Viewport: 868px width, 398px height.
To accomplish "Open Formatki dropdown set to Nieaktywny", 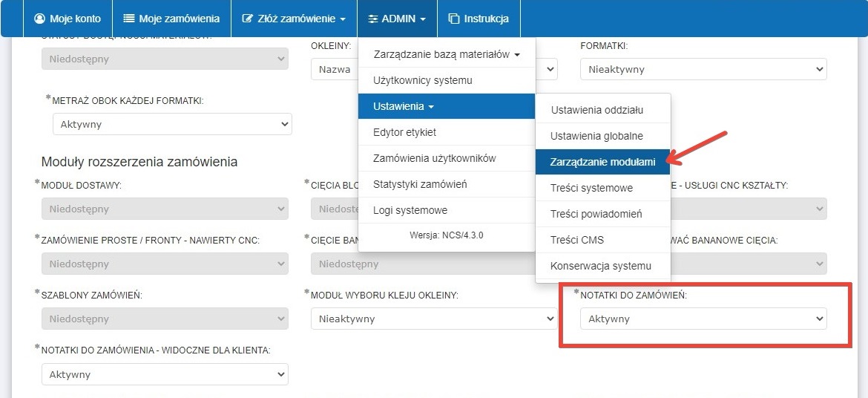I will [703, 69].
